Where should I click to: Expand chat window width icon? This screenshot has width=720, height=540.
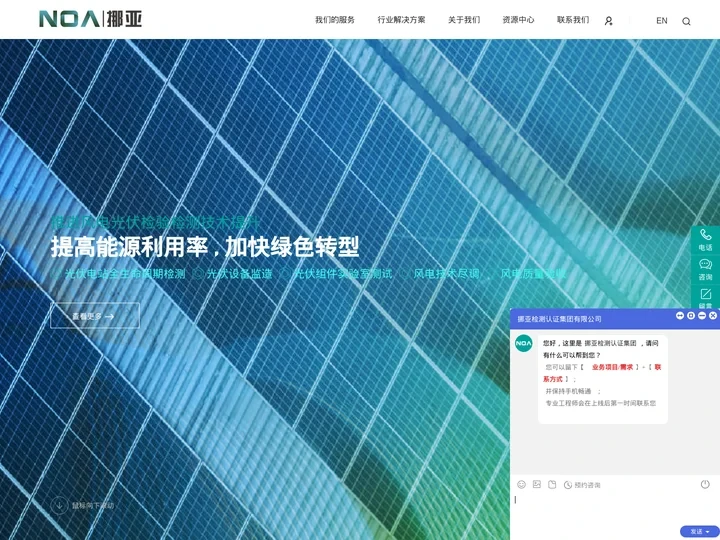click(x=680, y=315)
